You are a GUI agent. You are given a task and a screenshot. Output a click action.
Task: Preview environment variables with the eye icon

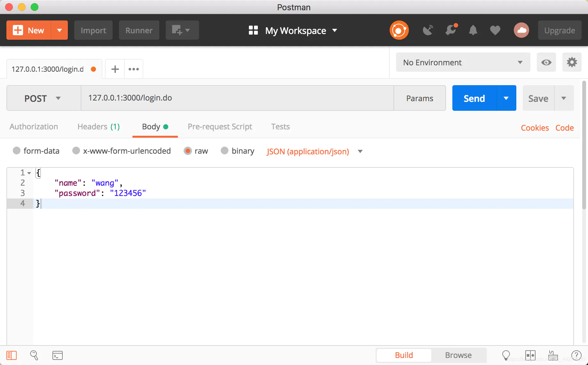click(546, 62)
